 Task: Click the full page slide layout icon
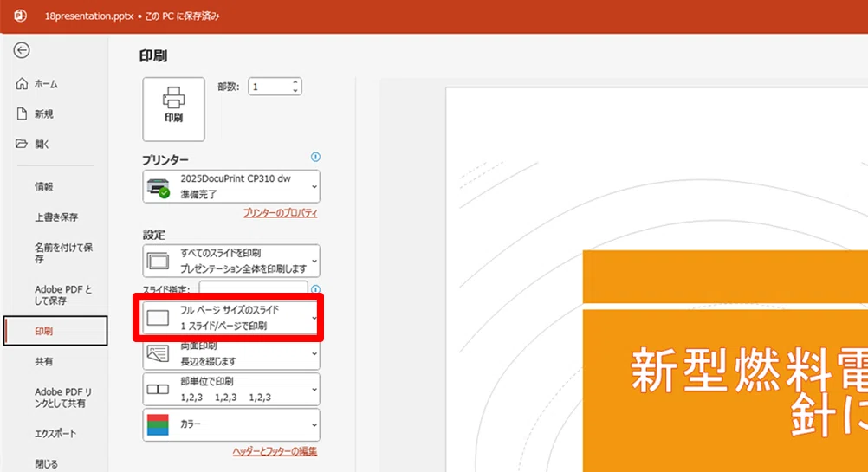[x=158, y=318]
